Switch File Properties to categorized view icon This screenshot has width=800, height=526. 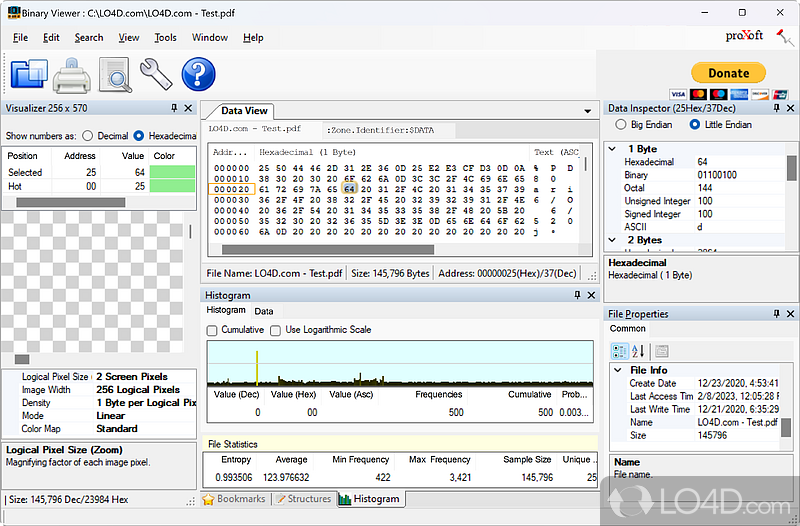pos(619,351)
